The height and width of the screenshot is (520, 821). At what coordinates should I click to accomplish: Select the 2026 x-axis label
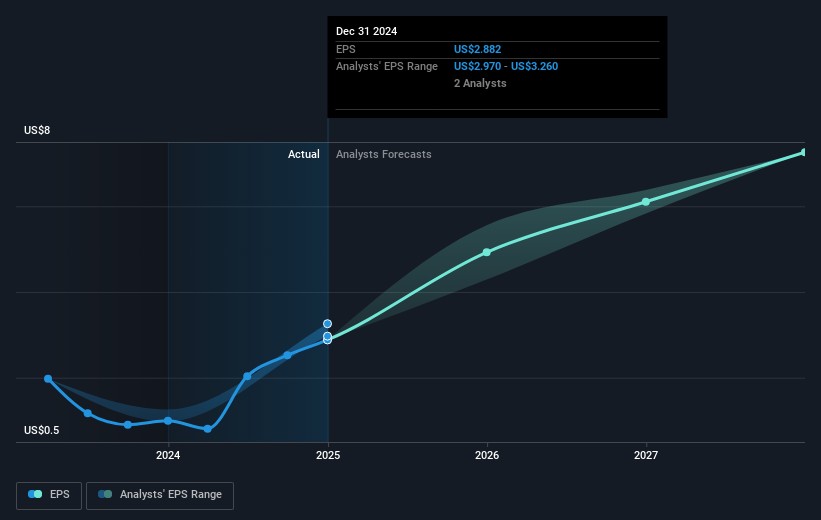pyautogui.click(x=487, y=457)
